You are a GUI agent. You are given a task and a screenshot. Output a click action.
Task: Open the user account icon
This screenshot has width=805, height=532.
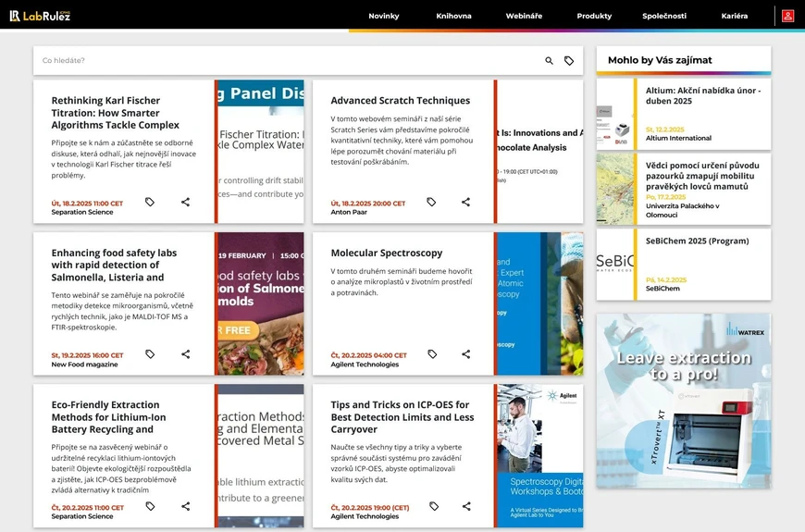click(x=787, y=16)
